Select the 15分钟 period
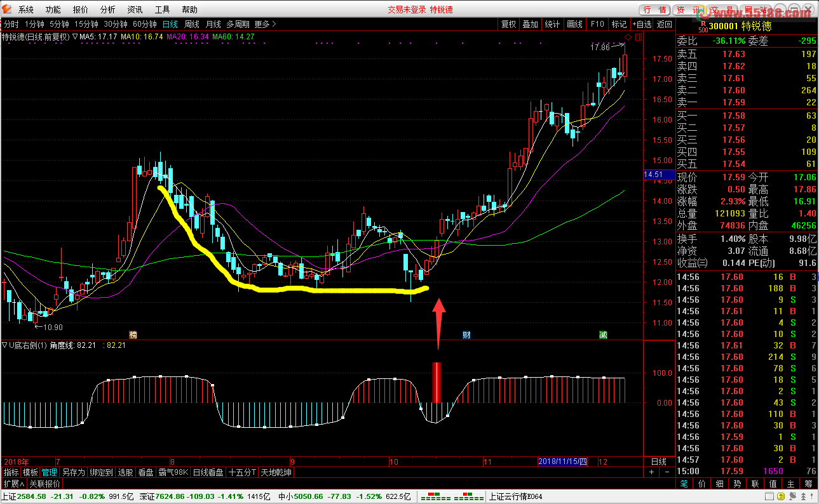 [x=86, y=24]
